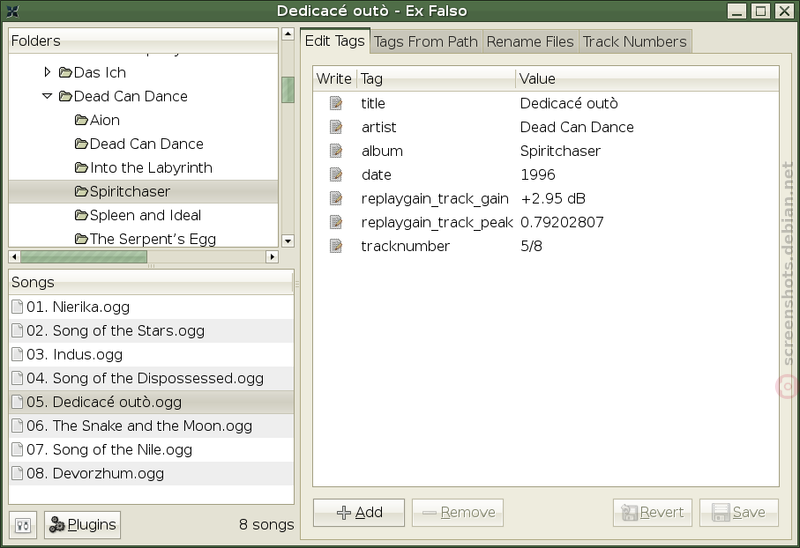This screenshot has width=800, height=548.
Task: Select 04. Song of the Dispossessed.ogg
Action: coord(152,378)
